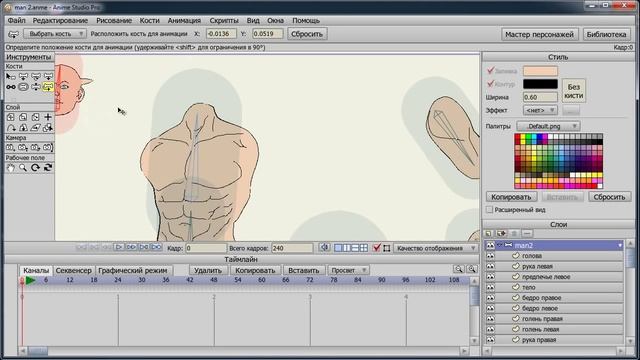Click the timeline zoom-in magnifier icon
Screen dimensions: 640x360
(x=472, y=269)
